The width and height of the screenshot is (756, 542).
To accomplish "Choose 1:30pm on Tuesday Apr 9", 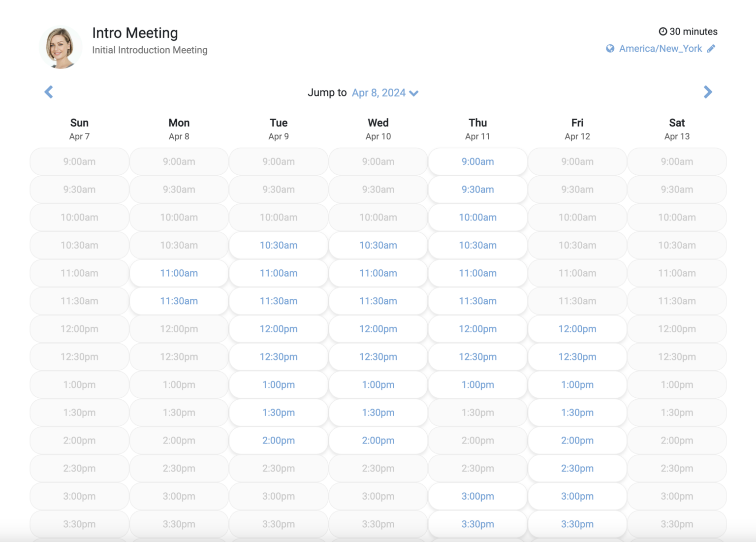I will click(x=278, y=413).
